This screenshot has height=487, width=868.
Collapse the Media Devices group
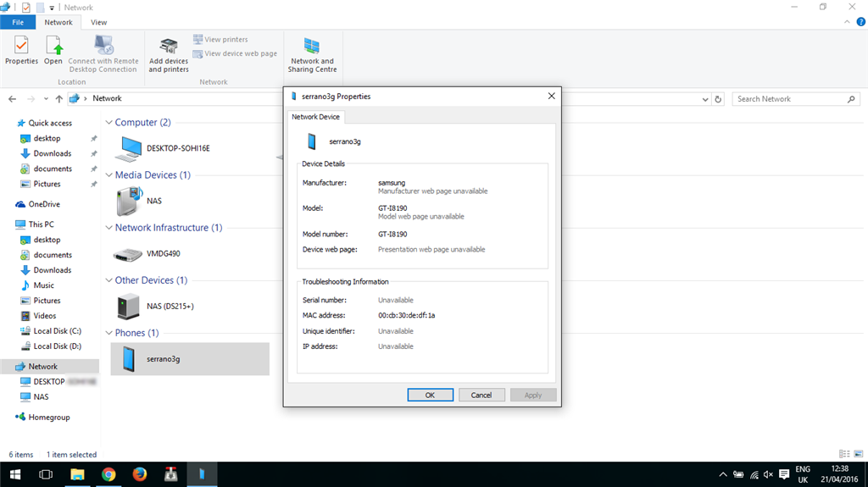pos(109,174)
